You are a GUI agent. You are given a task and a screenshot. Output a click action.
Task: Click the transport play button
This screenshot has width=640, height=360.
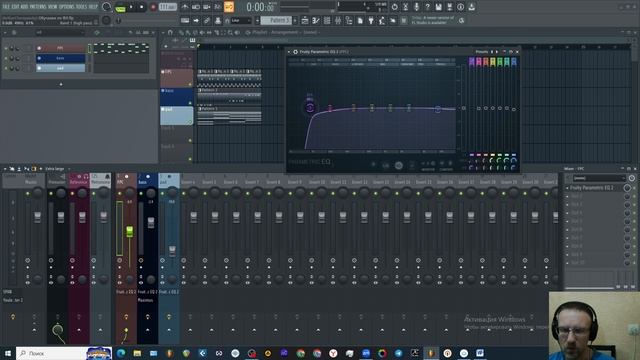[x=131, y=7]
